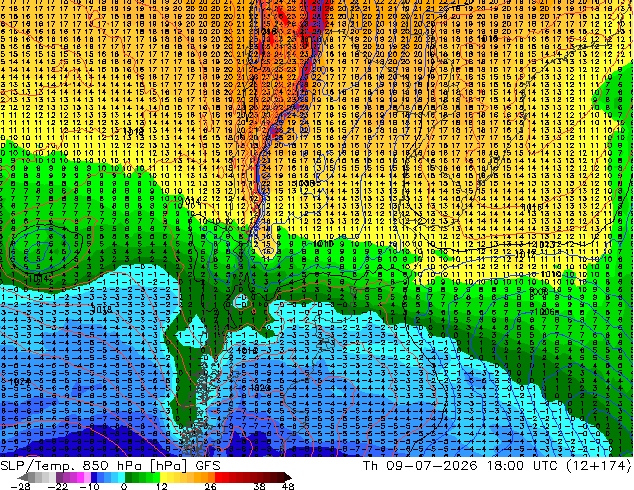Image resolution: width=634 pixels, height=490 pixels.
Task: Click the 1006 isobar label
Action: [x=543, y=312]
